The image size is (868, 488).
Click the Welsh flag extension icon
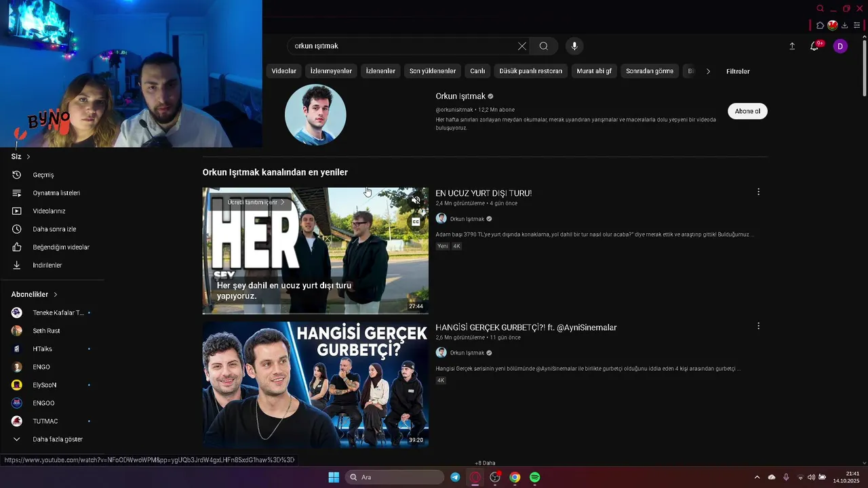point(832,25)
